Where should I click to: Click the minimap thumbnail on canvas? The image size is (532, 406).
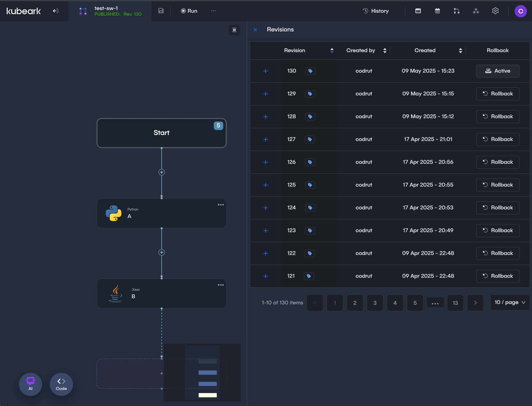click(202, 373)
